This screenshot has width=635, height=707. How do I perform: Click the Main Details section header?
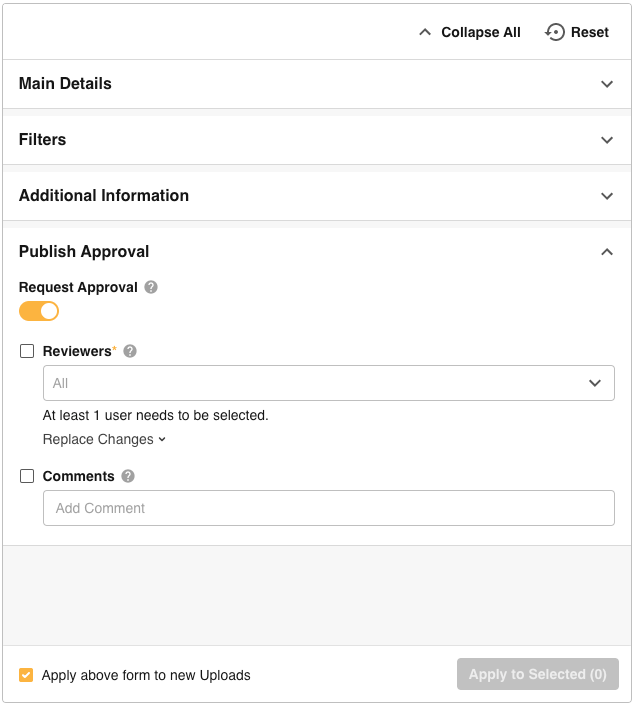coord(65,84)
